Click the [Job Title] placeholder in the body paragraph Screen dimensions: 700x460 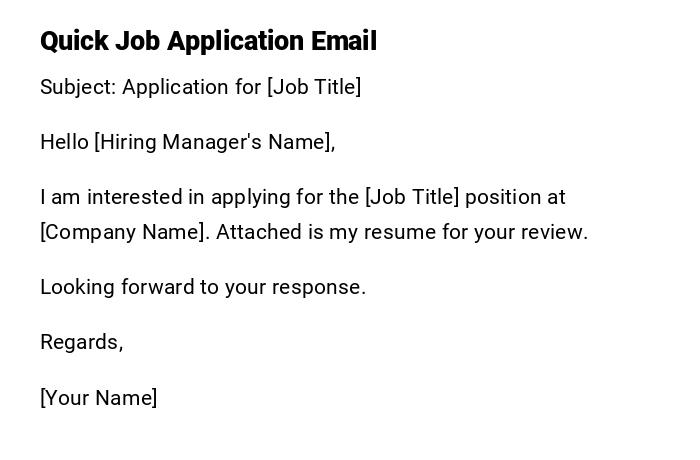point(412,197)
